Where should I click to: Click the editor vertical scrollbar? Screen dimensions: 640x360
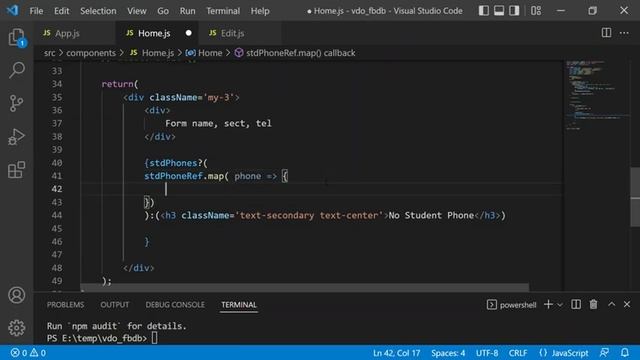(635, 197)
